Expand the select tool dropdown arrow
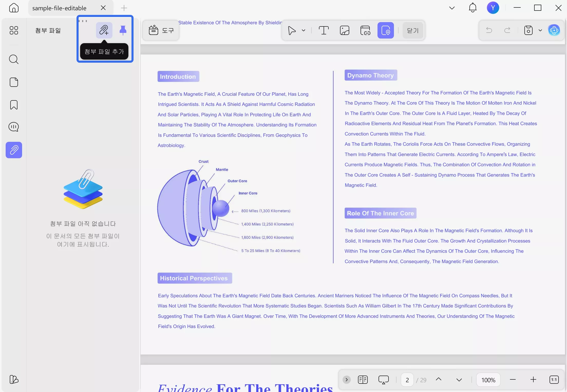This screenshot has height=392, width=567. pyautogui.click(x=304, y=30)
